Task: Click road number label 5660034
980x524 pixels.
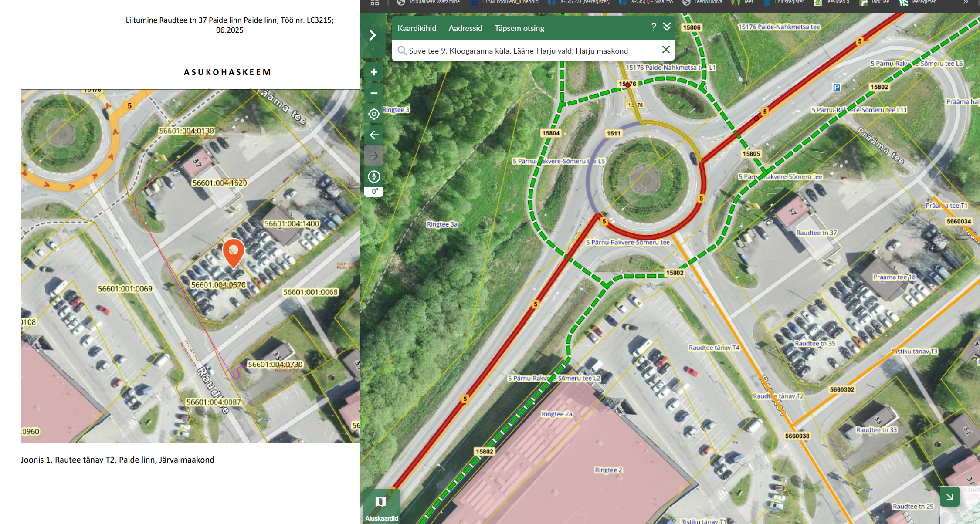Action: 959,221
